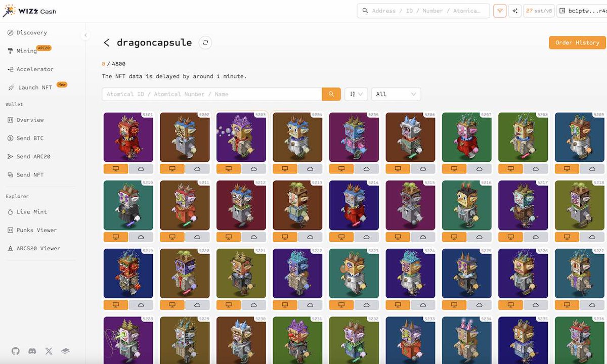Open Punks Viewer
607x364 pixels.
pyautogui.click(x=32, y=230)
